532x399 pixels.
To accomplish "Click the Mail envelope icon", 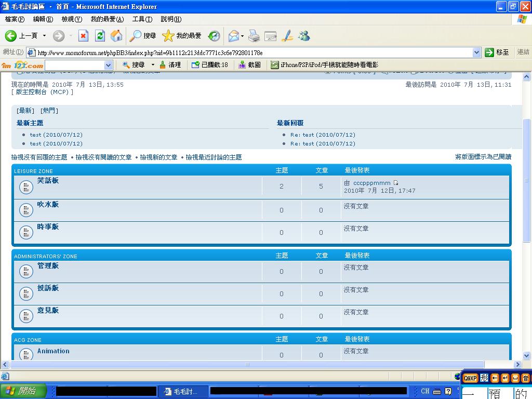I will (x=233, y=36).
